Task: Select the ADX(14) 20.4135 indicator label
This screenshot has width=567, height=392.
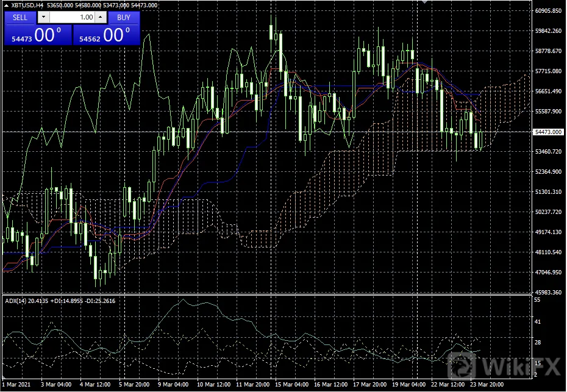Action: coord(27,301)
